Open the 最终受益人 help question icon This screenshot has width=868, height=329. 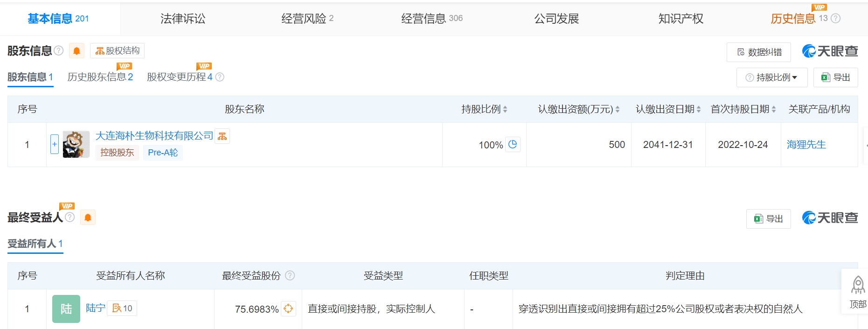[70, 217]
